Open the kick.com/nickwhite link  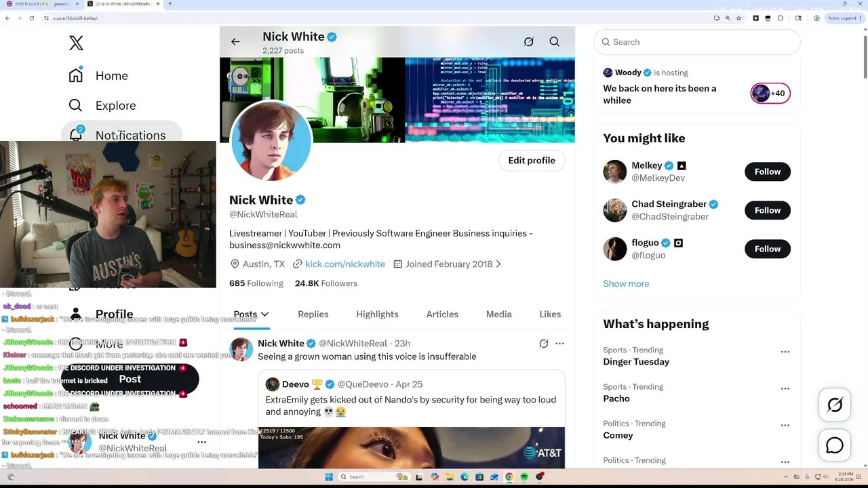point(345,264)
